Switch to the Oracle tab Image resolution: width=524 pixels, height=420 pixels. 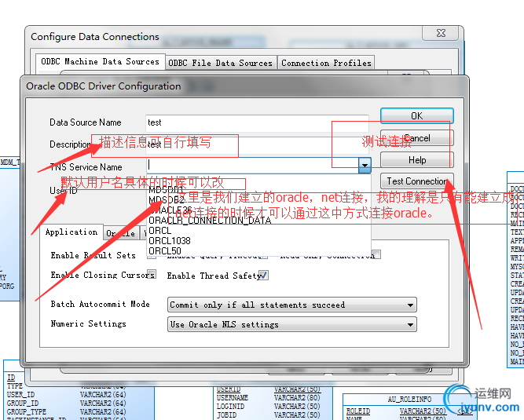121,233
